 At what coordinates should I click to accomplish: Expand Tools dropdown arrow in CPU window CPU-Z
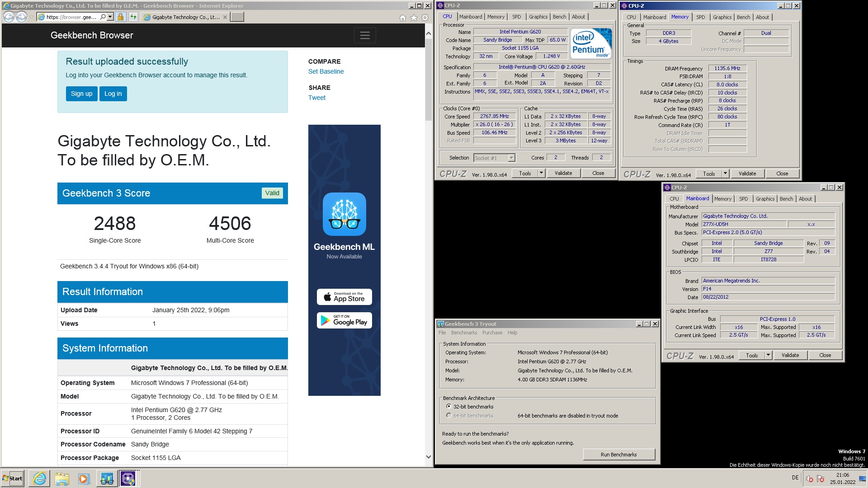click(541, 173)
